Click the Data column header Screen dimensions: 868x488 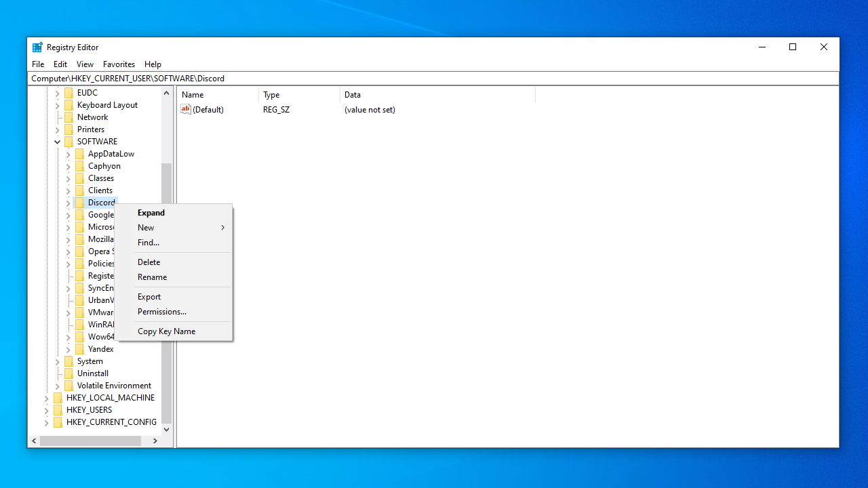pos(437,95)
